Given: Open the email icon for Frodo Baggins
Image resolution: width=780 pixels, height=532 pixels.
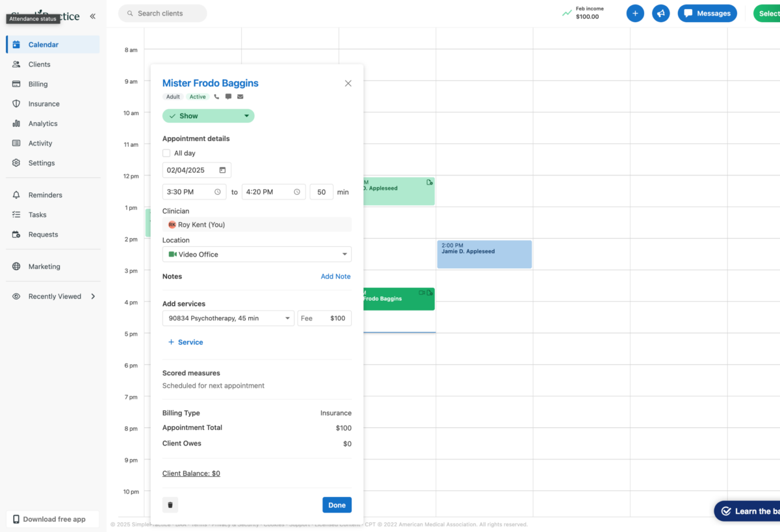Looking at the screenshot, I should (x=240, y=96).
